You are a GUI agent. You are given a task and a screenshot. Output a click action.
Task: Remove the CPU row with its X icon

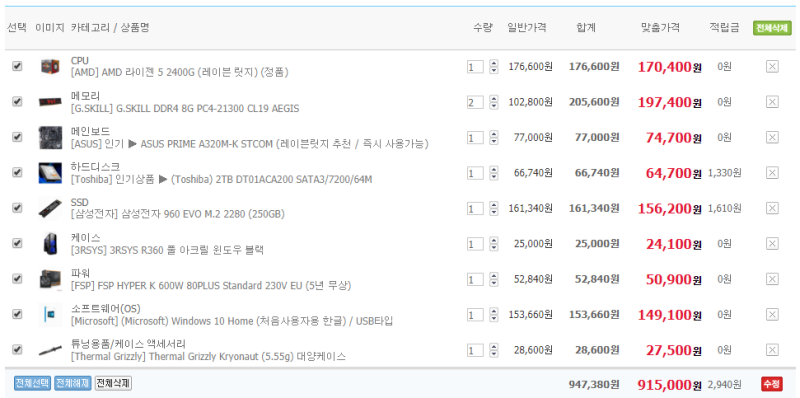(x=772, y=67)
